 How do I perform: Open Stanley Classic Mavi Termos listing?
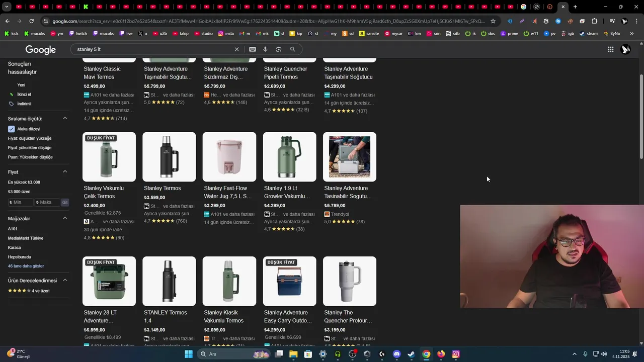[102, 73]
